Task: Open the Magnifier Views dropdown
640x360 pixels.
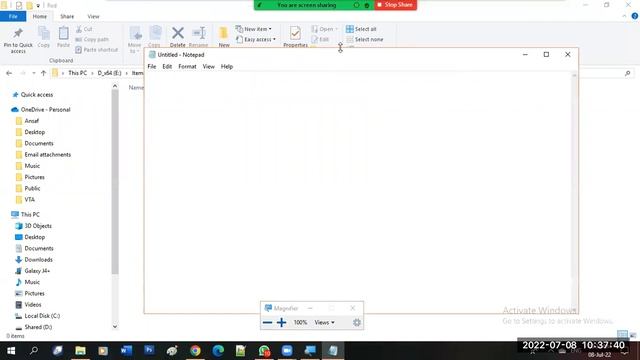Action: (324, 322)
